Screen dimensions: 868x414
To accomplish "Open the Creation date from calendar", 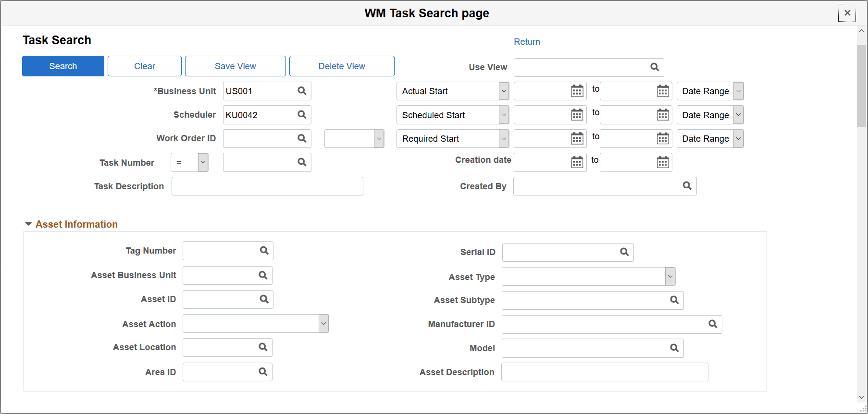I will (577, 162).
